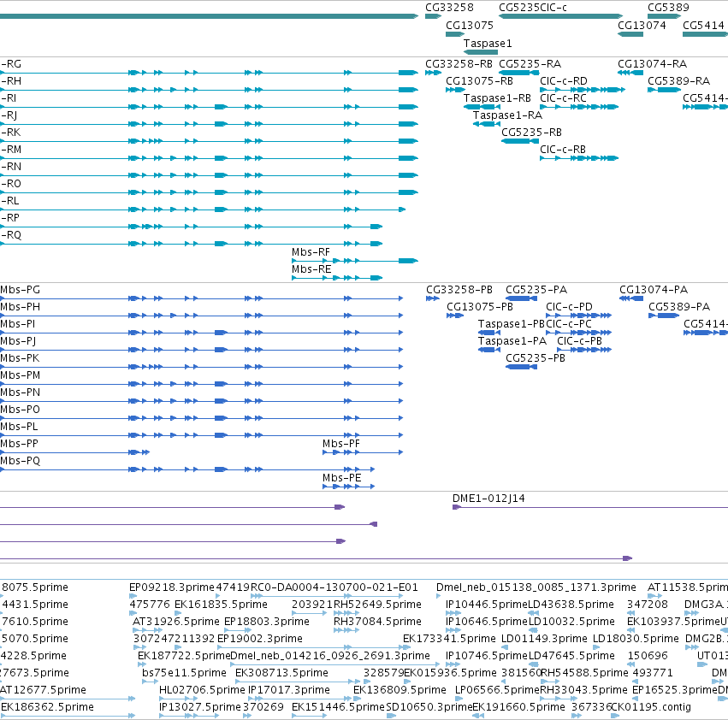Viewport: 728px width, 720px height.
Task: Select the CG5414 gene label
Action: pos(703,25)
